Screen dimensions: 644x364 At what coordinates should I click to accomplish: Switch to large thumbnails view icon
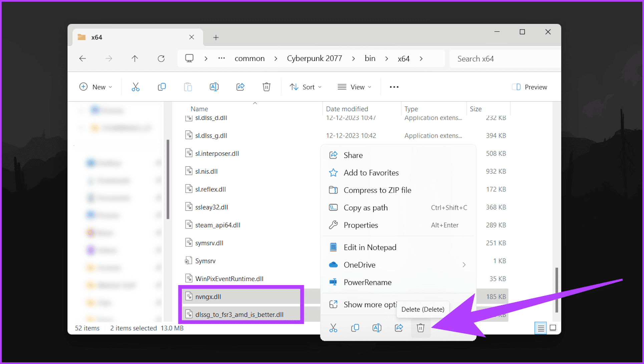pos(553,328)
